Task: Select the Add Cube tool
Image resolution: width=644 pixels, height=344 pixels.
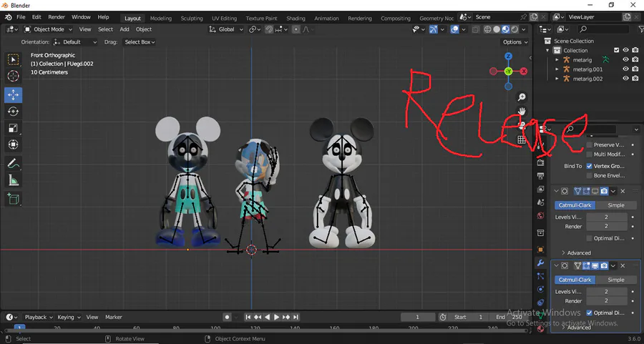Action: coord(13,199)
